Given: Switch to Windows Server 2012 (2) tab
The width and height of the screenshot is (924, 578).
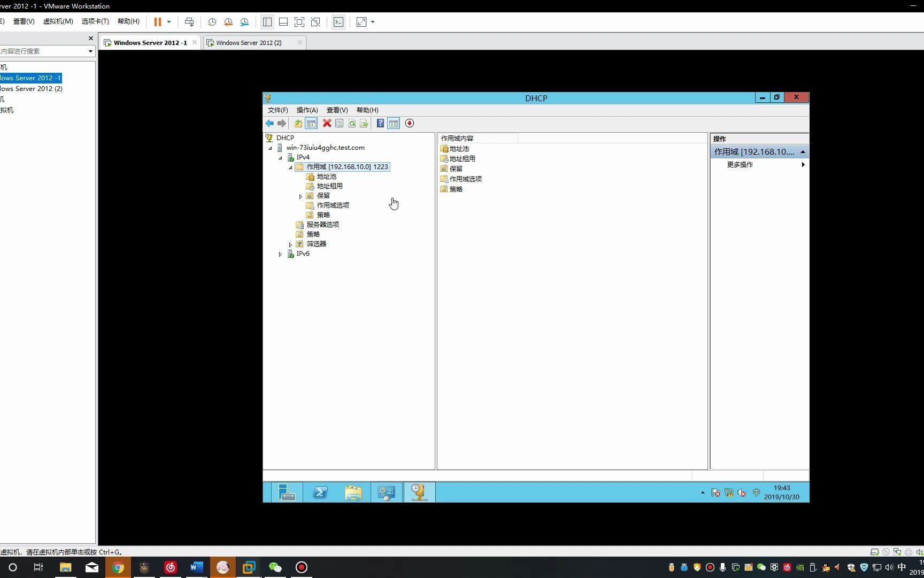Looking at the screenshot, I should (x=249, y=43).
